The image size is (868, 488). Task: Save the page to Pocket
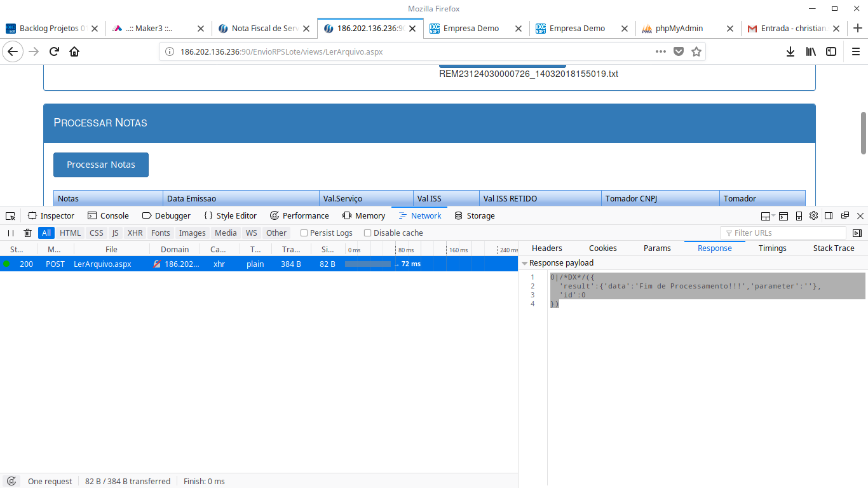click(x=679, y=51)
